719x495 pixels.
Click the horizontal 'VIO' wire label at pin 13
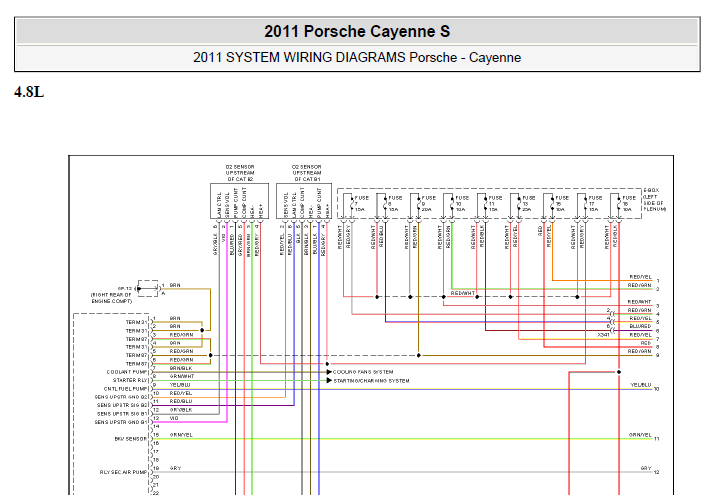tap(174, 418)
